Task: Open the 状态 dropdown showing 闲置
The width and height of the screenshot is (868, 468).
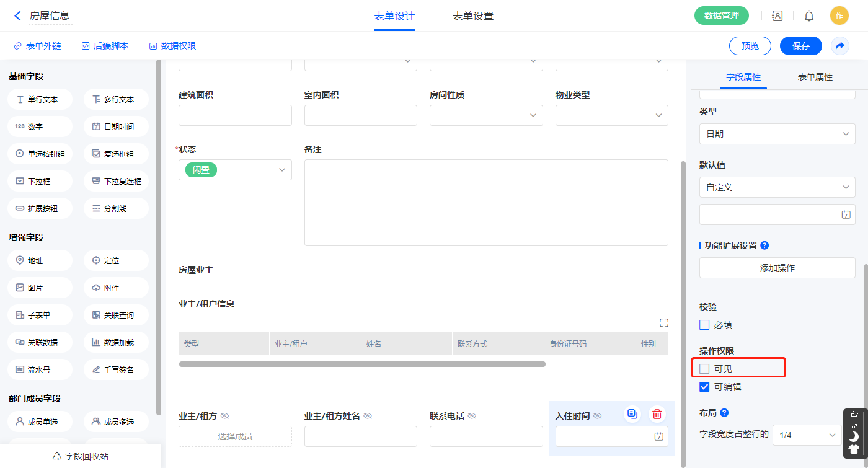Action: pyautogui.click(x=235, y=170)
